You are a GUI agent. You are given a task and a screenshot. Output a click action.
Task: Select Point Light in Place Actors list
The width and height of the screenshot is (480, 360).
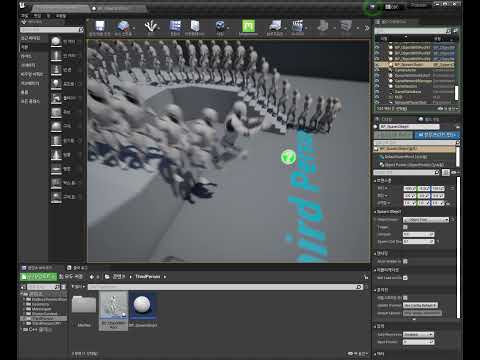(65, 84)
